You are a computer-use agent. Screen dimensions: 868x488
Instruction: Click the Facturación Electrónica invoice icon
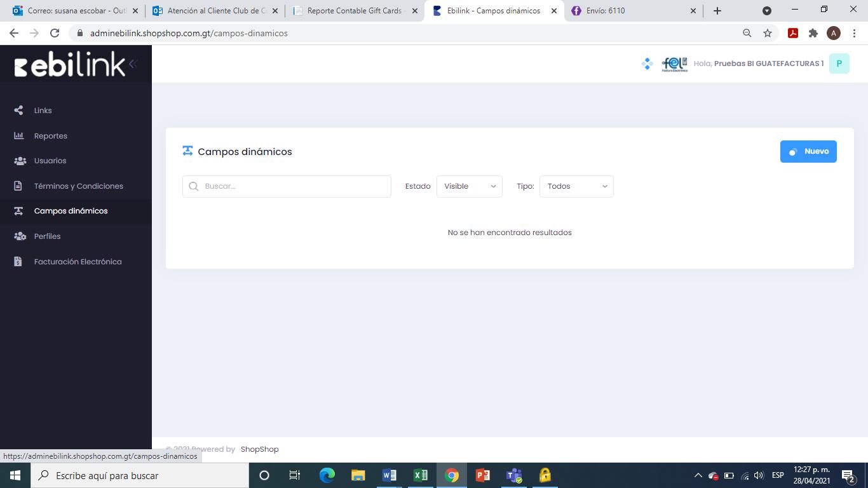coord(18,262)
